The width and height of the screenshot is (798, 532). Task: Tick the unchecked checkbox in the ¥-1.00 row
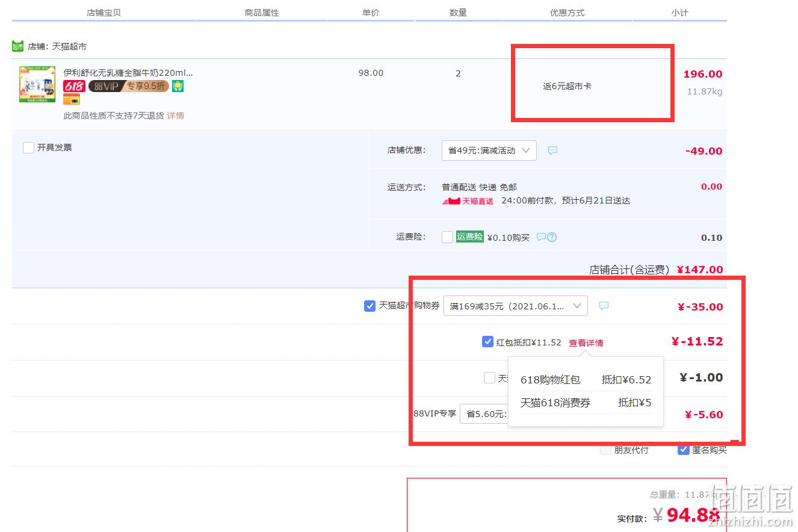tap(489, 378)
